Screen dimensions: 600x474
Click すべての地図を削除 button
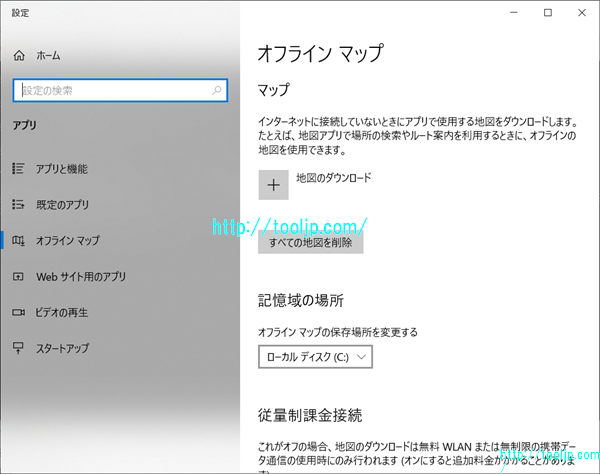point(310,242)
